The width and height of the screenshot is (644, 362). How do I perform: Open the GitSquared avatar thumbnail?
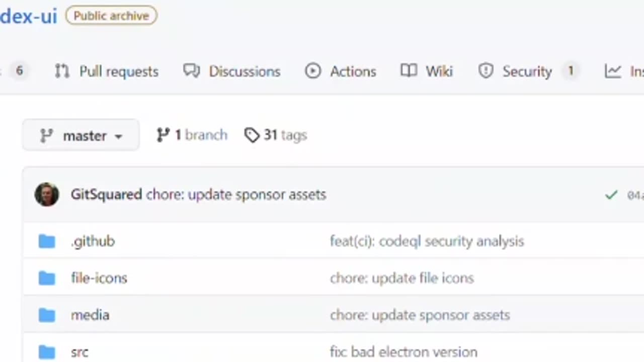(47, 195)
